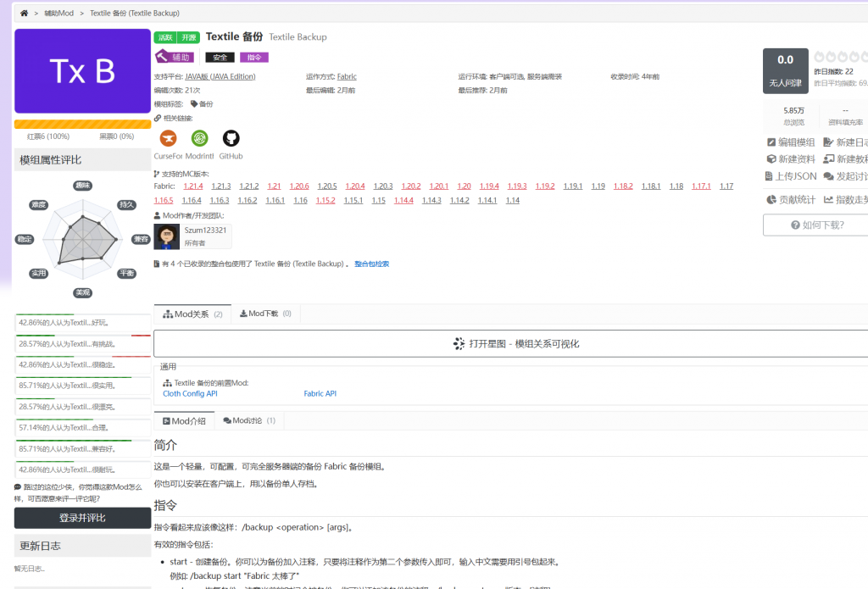Click the 红票6 (100%) vote text
The image size is (868, 589).
[48, 136]
